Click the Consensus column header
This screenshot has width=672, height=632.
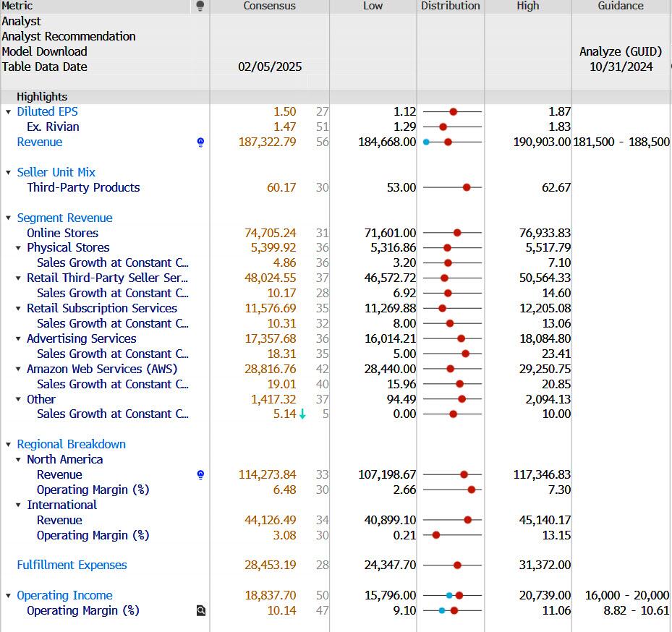pos(269,6)
